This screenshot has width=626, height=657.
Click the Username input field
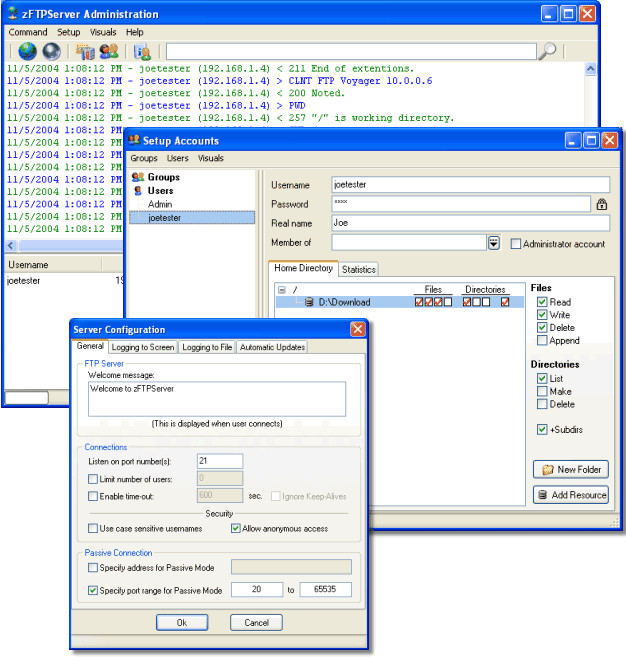pos(471,184)
